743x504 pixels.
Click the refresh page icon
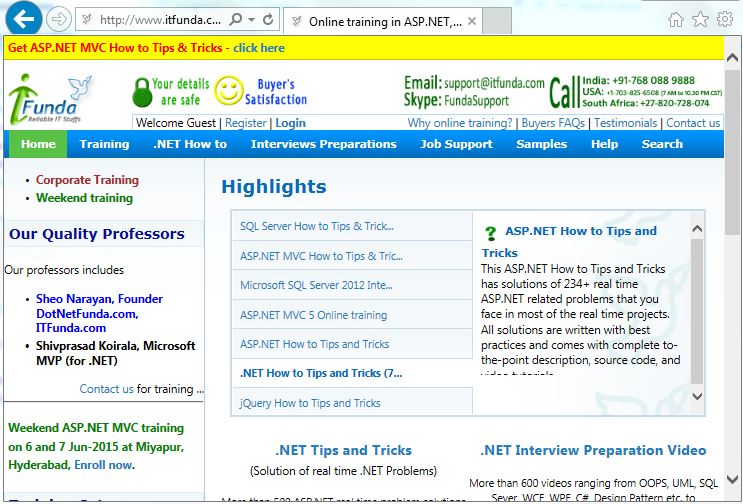click(x=268, y=19)
